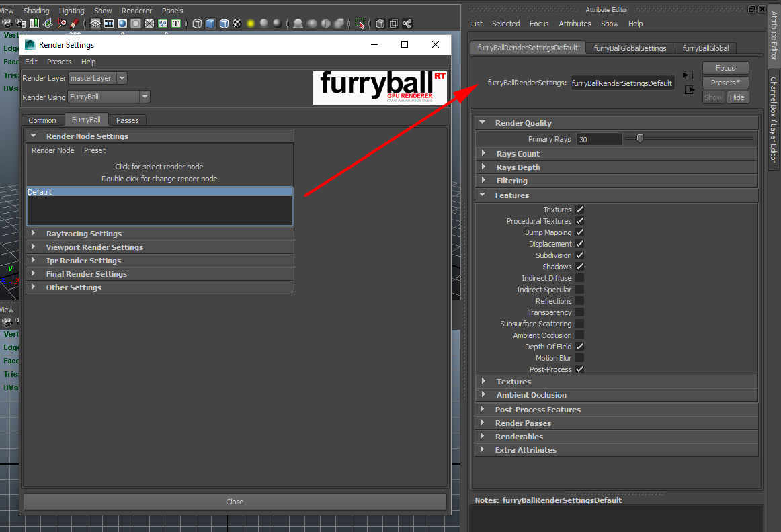The width and height of the screenshot is (781, 532).
Task: Enable the Indirect Diffuse checkbox
Action: click(580, 278)
